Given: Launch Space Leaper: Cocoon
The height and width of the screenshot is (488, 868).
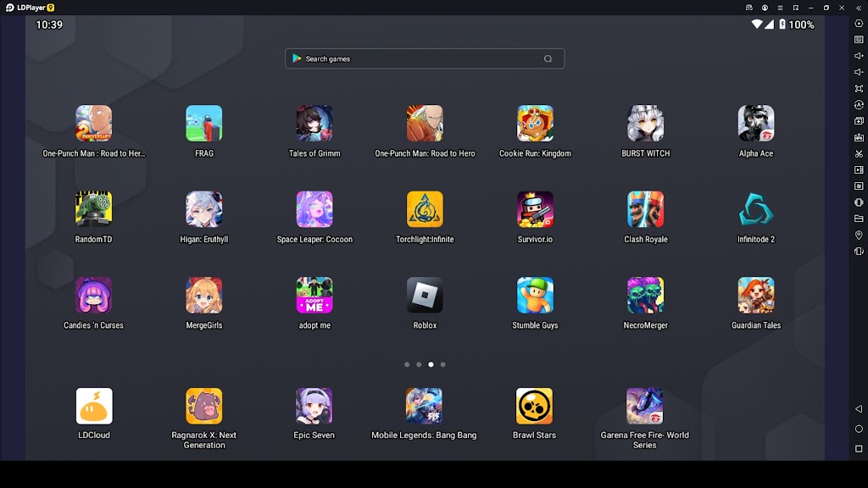Looking at the screenshot, I should [314, 209].
